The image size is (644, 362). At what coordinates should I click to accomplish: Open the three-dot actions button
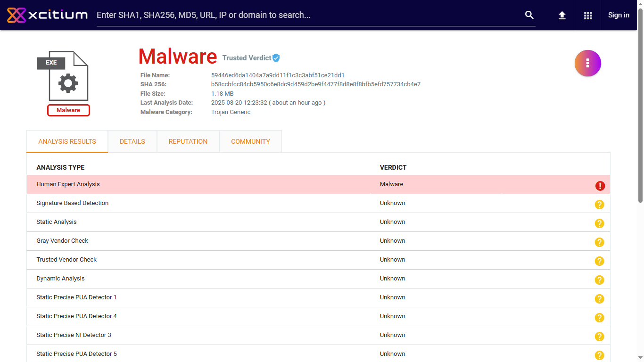click(x=587, y=63)
